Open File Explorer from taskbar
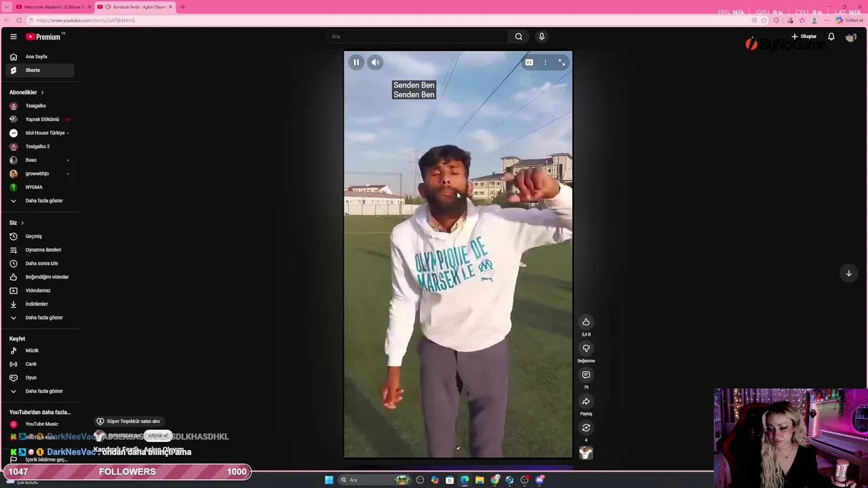 click(479, 480)
